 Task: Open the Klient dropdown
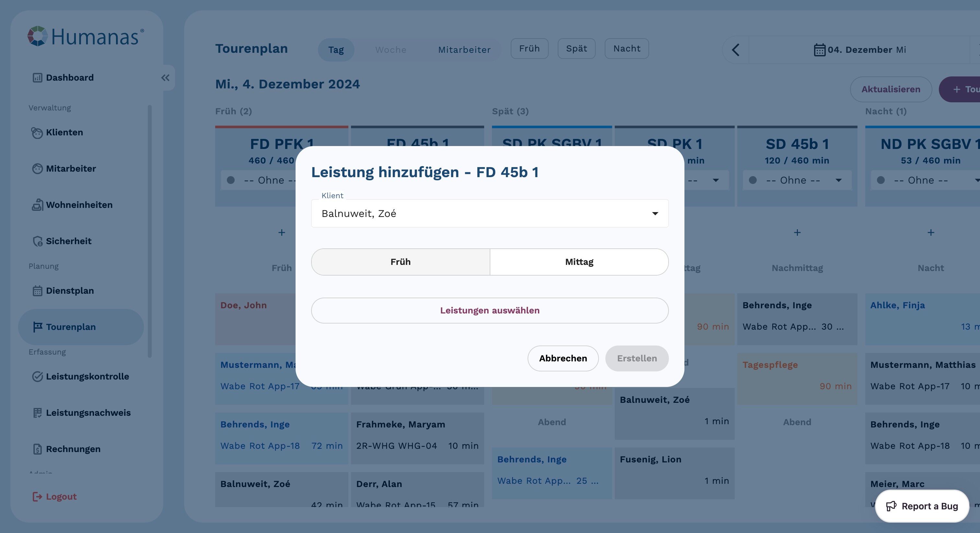coord(490,214)
